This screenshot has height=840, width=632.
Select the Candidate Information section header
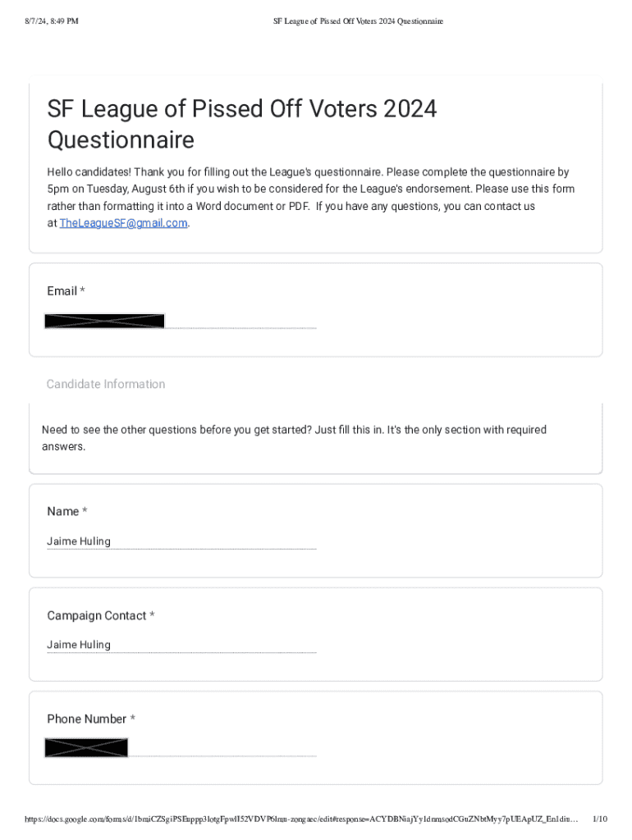coord(106,384)
